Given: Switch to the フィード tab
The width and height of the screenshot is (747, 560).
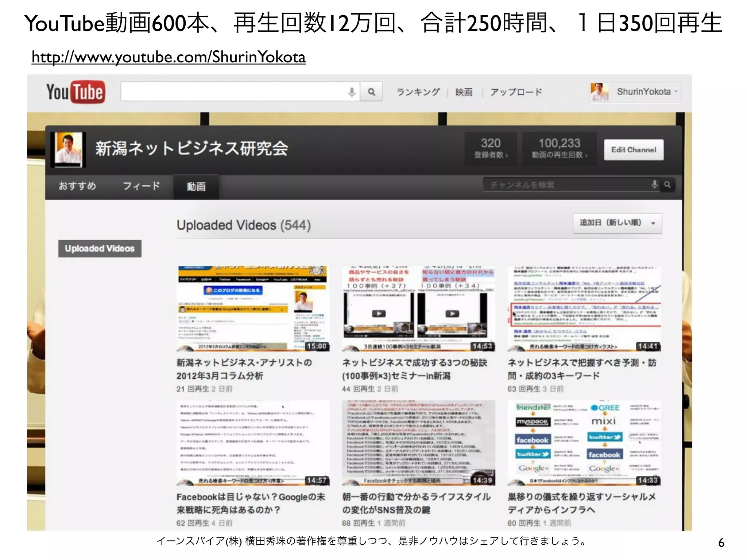Looking at the screenshot, I should coord(142,186).
